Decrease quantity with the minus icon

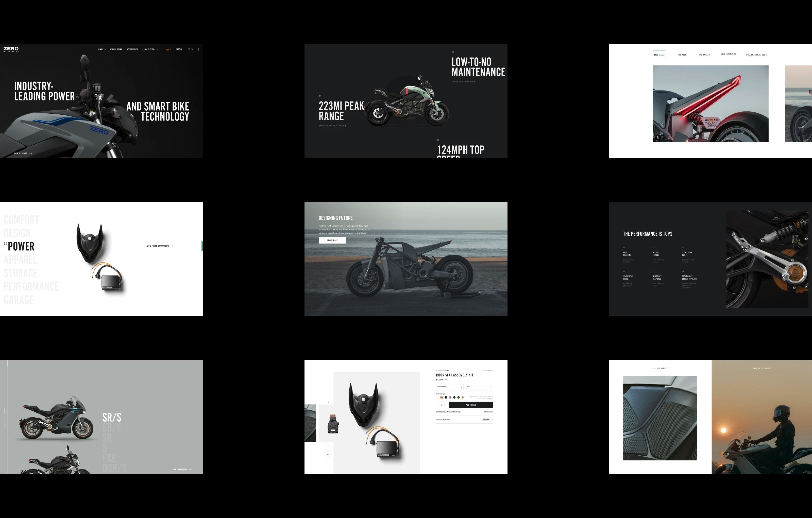coord(438,405)
